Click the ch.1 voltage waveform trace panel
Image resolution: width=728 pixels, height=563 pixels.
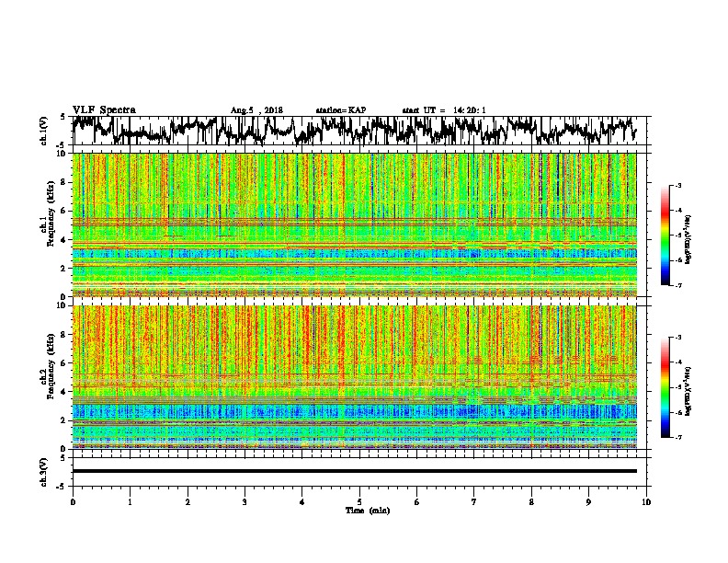click(358, 131)
